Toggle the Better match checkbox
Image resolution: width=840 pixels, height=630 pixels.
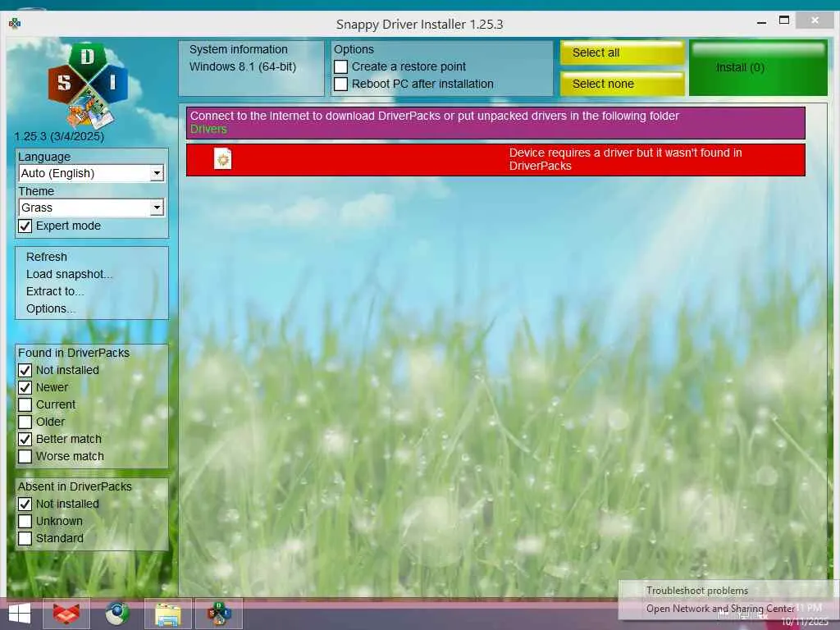pyautogui.click(x=25, y=440)
